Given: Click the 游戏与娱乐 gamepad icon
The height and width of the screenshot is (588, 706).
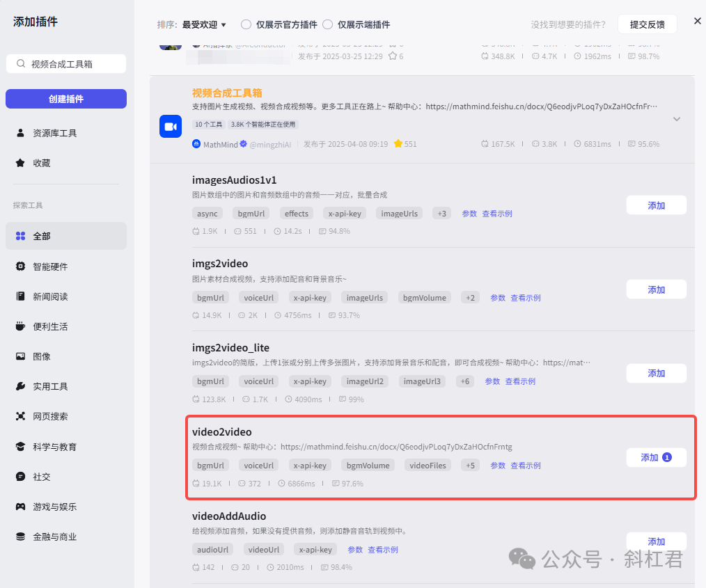Looking at the screenshot, I should [x=20, y=507].
